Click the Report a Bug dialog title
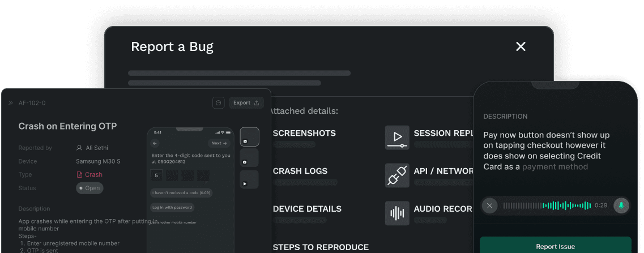This screenshot has width=644, height=253. [x=172, y=47]
